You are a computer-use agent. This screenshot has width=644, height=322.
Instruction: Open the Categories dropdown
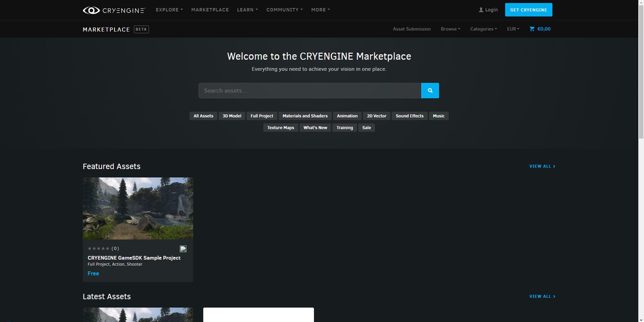(484, 29)
